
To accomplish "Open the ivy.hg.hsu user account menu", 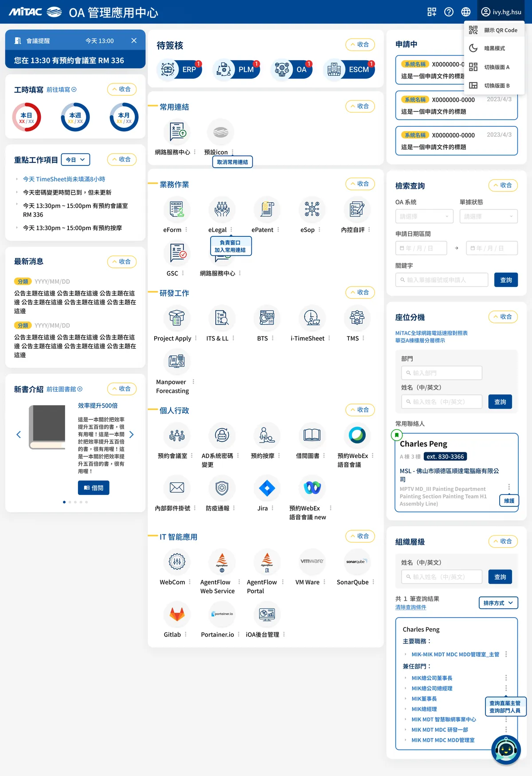I will (501, 12).
